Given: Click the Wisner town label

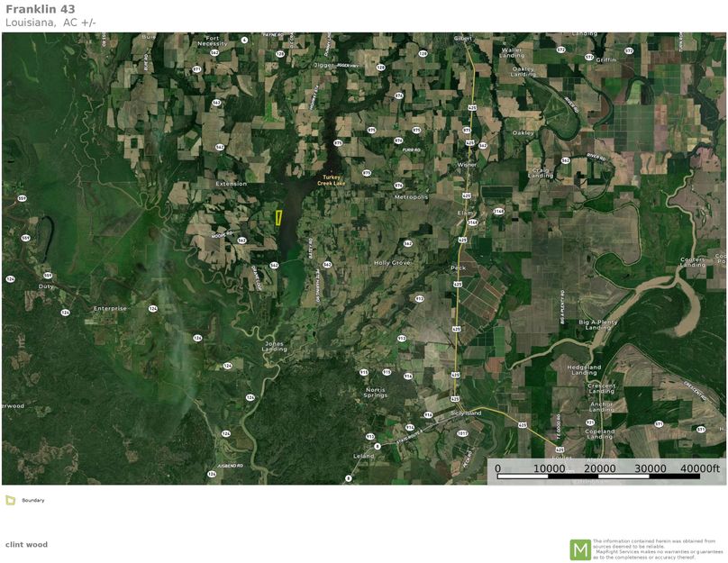Looking at the screenshot, I should [467, 165].
